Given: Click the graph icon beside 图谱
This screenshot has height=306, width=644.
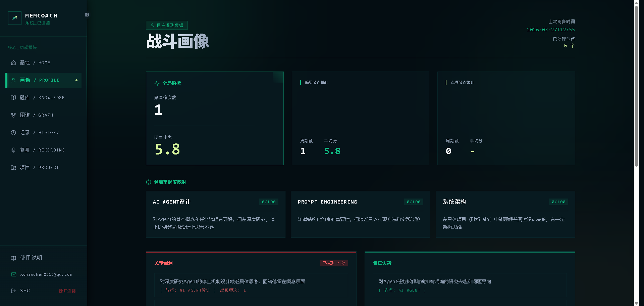Looking at the screenshot, I should [13, 115].
